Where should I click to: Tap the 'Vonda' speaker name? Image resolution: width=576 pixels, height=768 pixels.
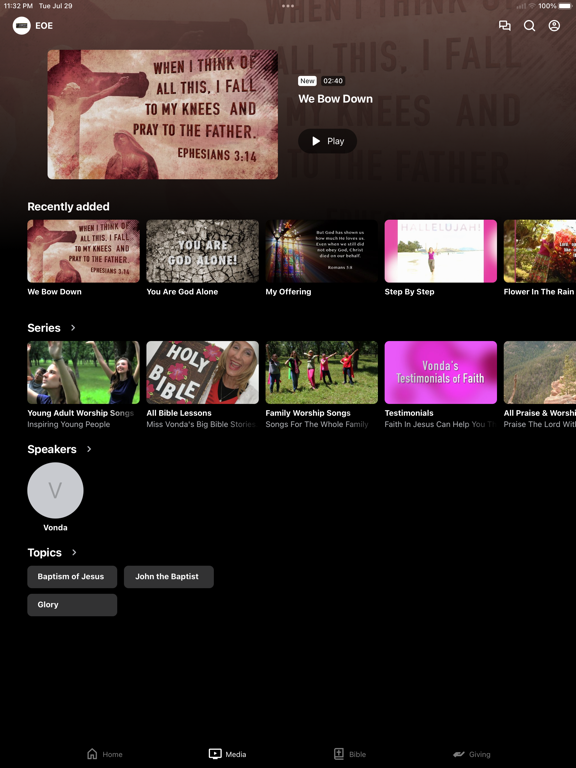tap(55, 528)
